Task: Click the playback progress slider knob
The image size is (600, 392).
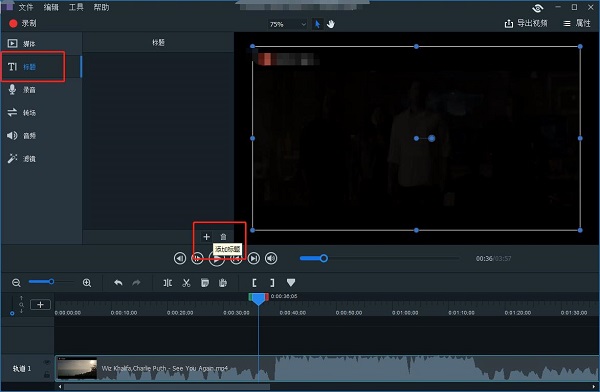Action: point(324,258)
